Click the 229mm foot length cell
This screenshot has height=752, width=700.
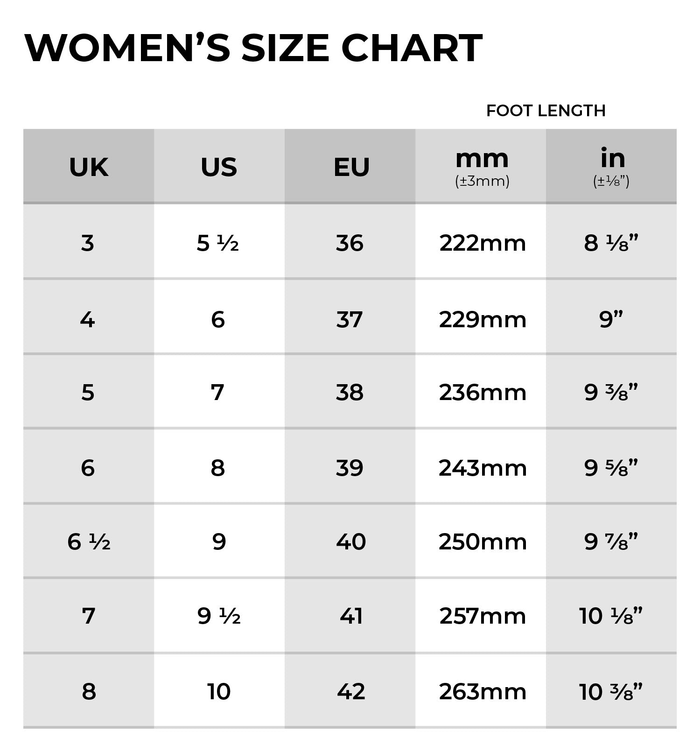tap(482, 320)
